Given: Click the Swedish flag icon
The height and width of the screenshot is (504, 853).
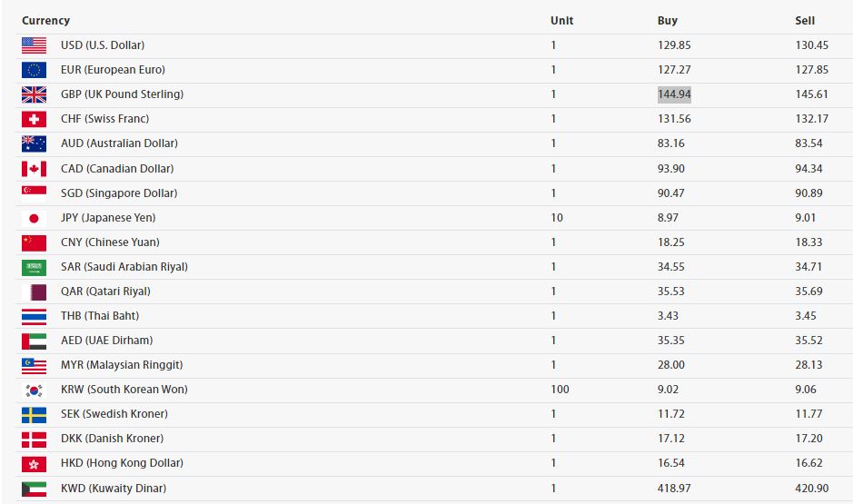Looking at the screenshot, I should coord(34,415).
